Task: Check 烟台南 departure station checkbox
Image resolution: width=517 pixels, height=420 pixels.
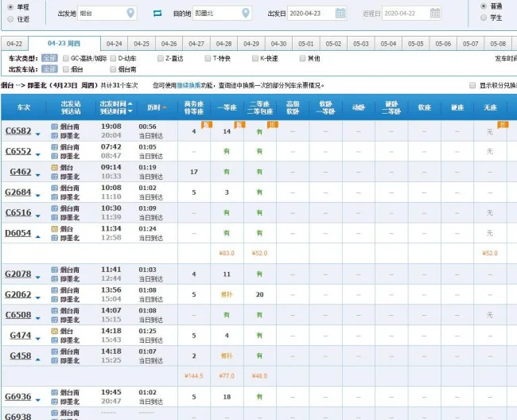Action: (x=113, y=69)
